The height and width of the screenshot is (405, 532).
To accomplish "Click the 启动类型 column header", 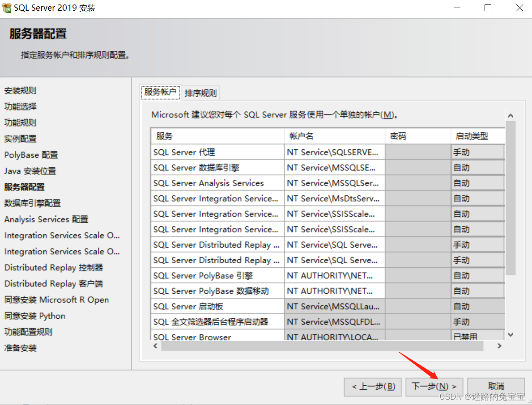I will (x=478, y=136).
